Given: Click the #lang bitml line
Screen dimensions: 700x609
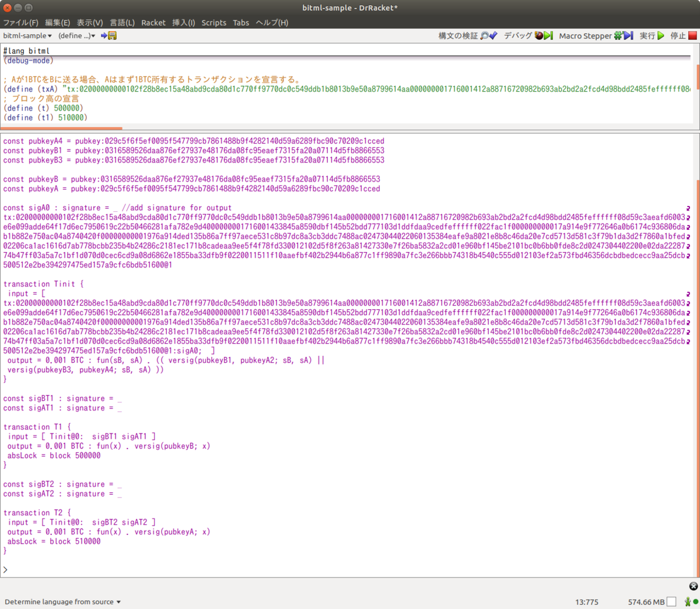Looking at the screenshot, I should point(26,51).
